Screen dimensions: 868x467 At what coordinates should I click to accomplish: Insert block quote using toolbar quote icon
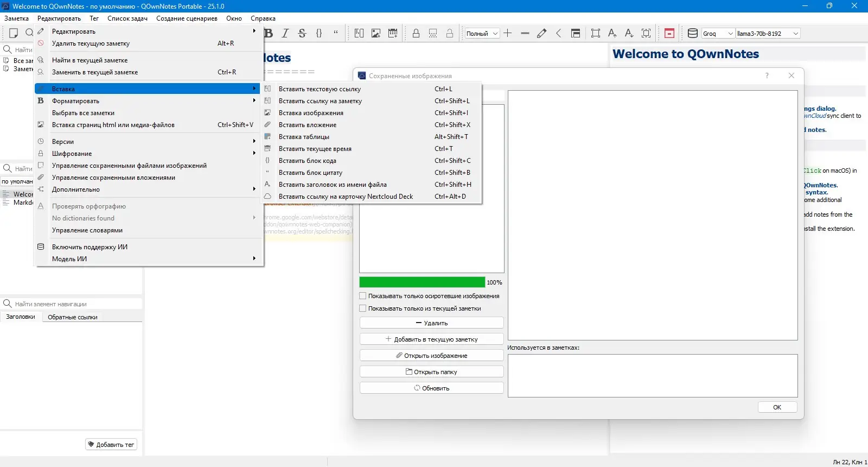(x=336, y=33)
